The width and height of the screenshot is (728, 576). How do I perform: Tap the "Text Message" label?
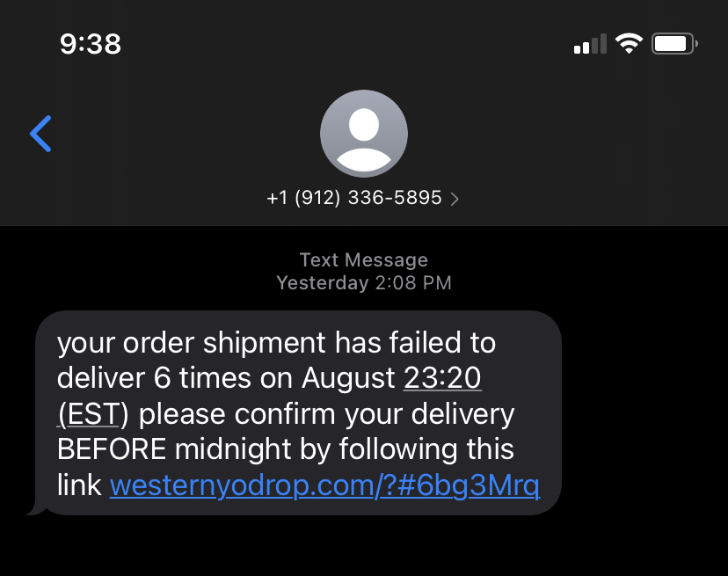[x=363, y=260]
